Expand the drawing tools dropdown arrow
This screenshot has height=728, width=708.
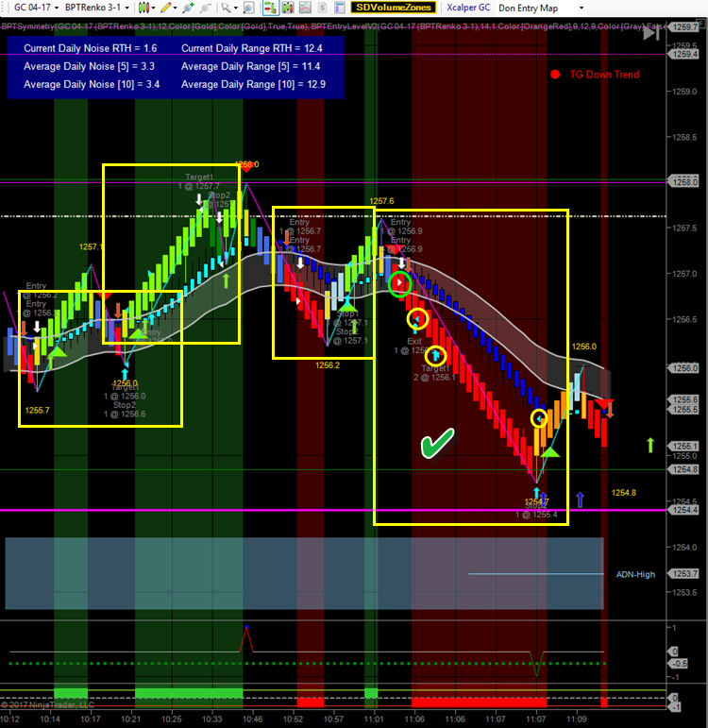click(175, 8)
